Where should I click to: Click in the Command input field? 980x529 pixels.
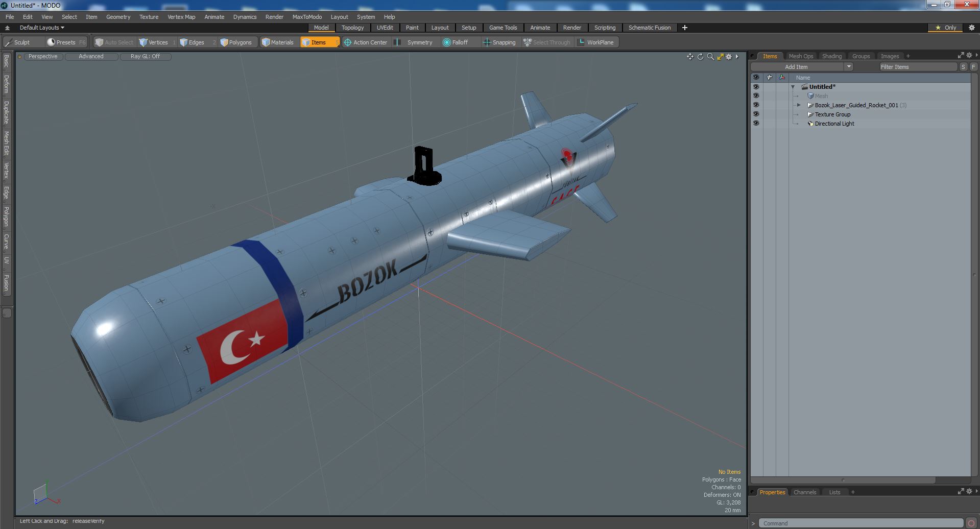coord(861,523)
